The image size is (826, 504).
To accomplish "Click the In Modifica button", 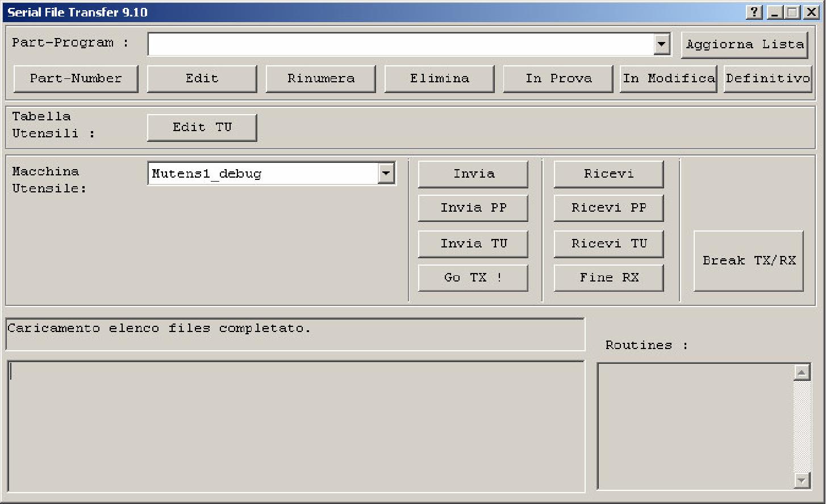I will tap(668, 79).
